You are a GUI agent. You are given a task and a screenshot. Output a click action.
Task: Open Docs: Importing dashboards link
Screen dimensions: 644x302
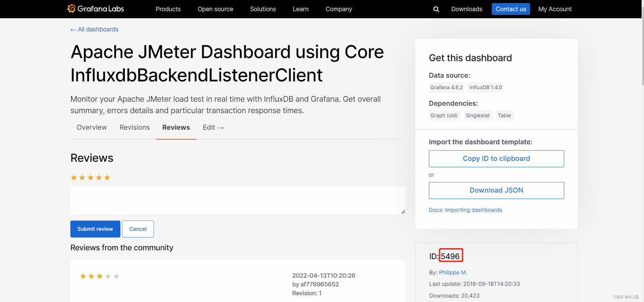pos(465,210)
